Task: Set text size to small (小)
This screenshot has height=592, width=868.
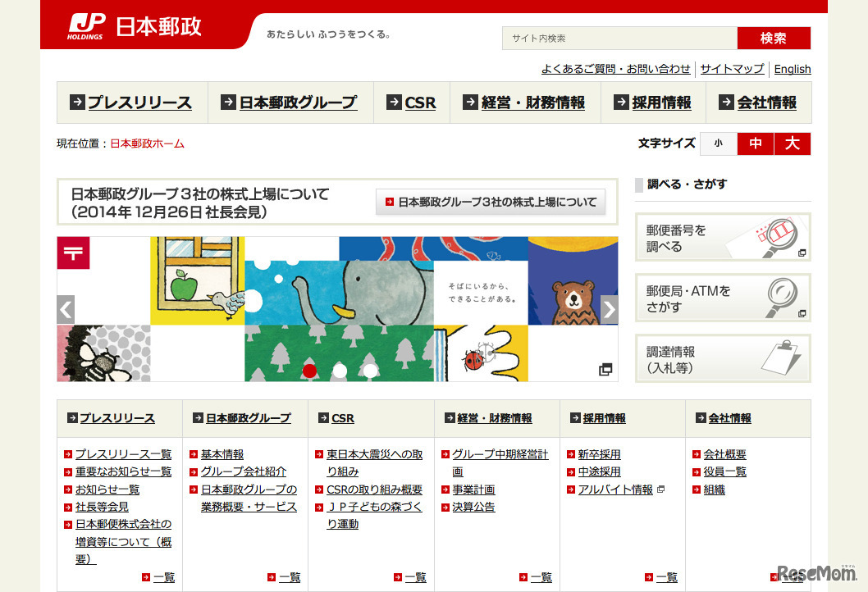Action: point(718,143)
